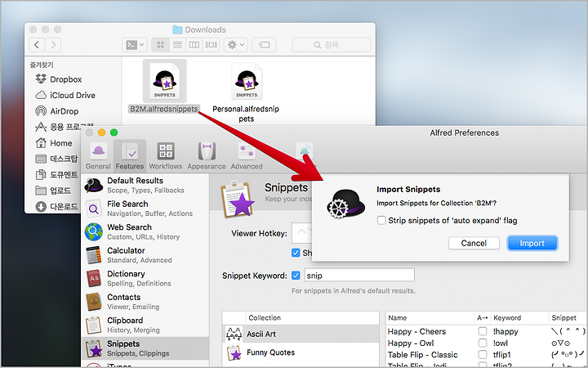Click the Happy - Owl snippet name
Image resolution: width=588 pixels, height=368 pixels.
(411, 343)
